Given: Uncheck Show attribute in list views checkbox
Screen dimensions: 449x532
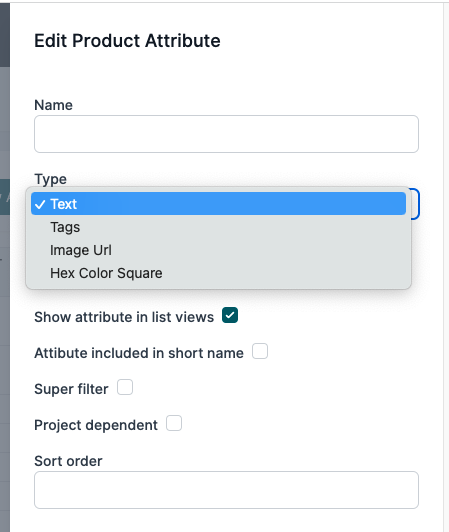Looking at the screenshot, I should coord(230,315).
